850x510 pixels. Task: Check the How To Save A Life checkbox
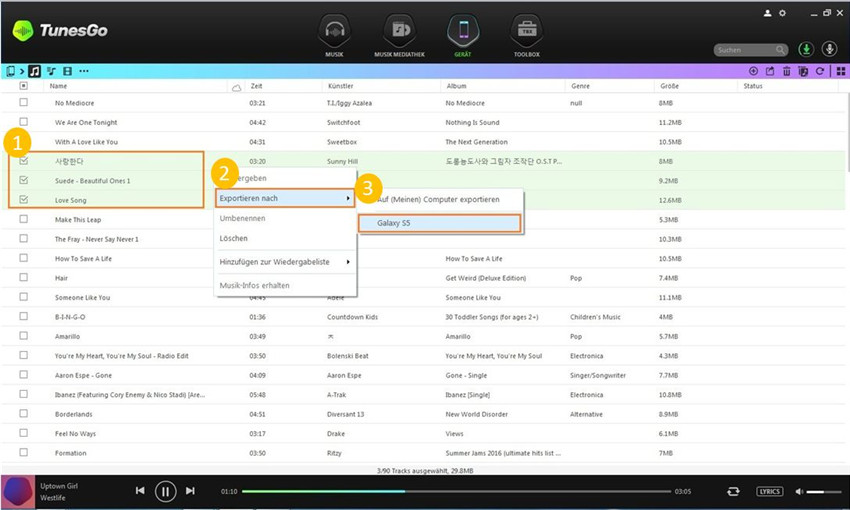(x=23, y=258)
